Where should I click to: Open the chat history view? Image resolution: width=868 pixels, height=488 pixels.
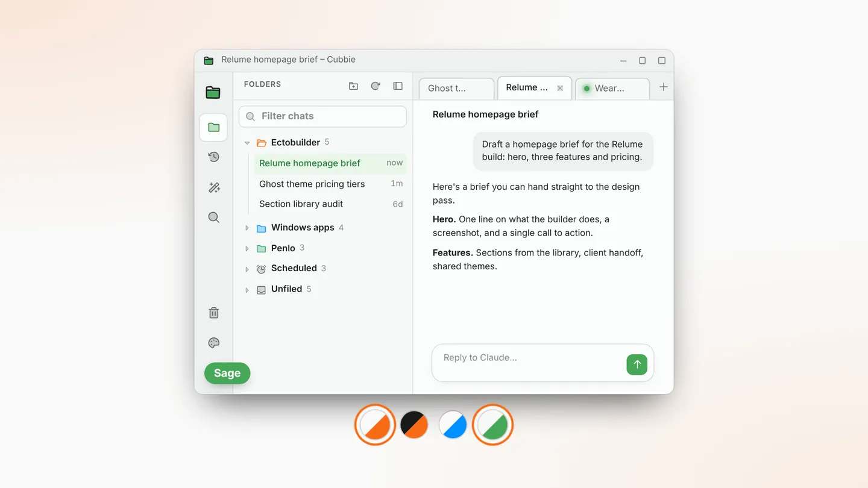click(x=213, y=157)
